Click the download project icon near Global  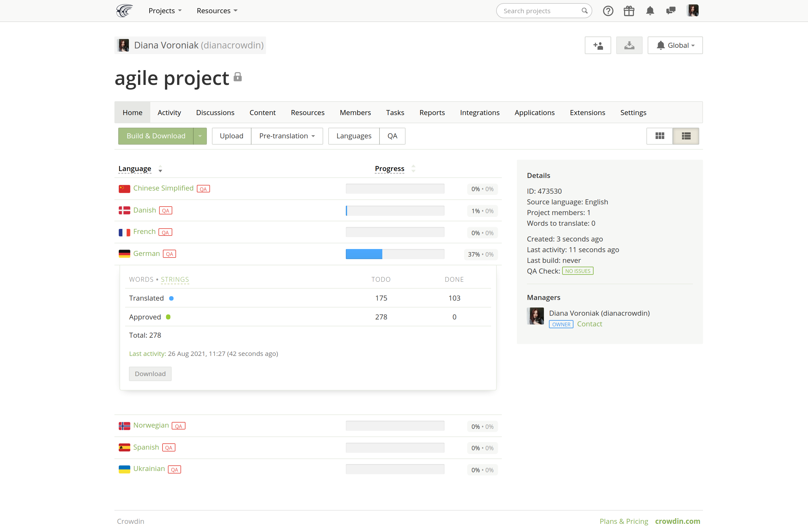629,45
